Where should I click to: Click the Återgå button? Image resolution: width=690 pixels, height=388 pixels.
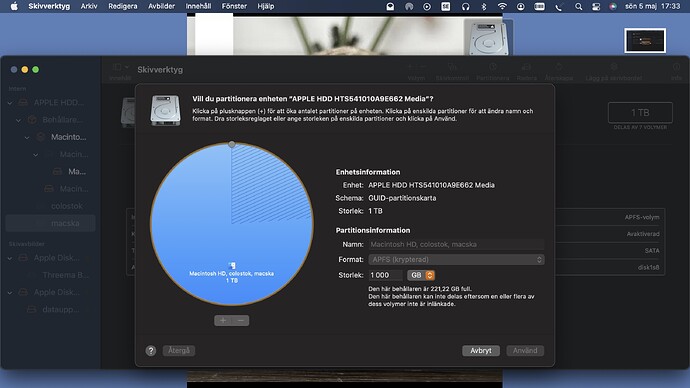(x=179, y=351)
